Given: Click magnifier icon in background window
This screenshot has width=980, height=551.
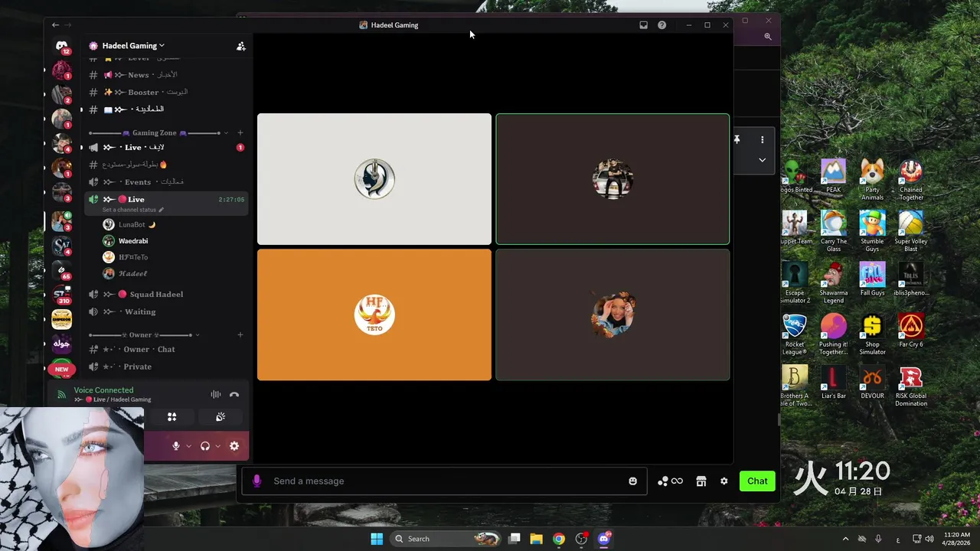Looking at the screenshot, I should [x=767, y=36].
